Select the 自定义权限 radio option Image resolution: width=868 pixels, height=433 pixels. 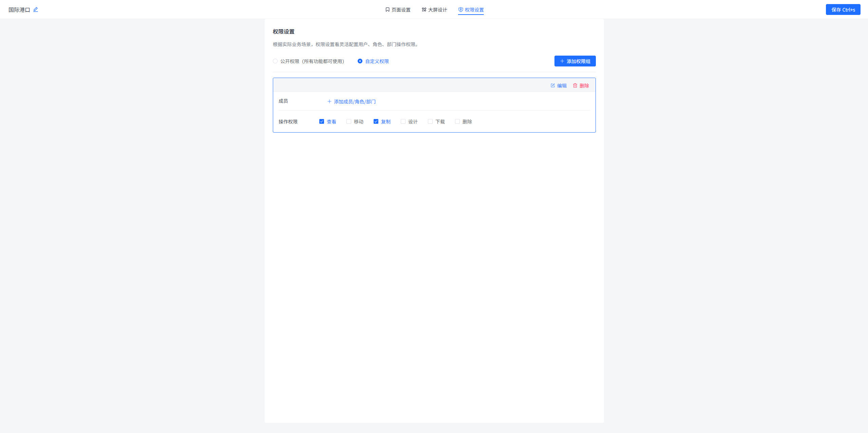click(x=360, y=61)
